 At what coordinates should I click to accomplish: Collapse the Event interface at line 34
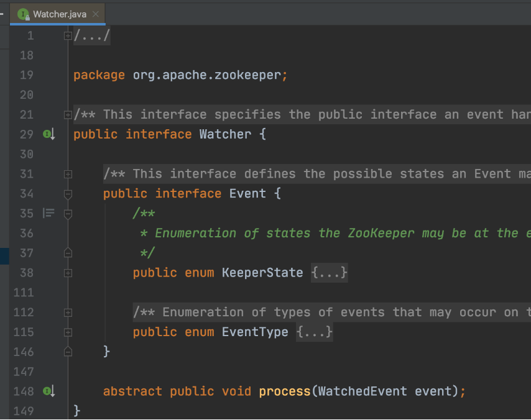click(68, 194)
